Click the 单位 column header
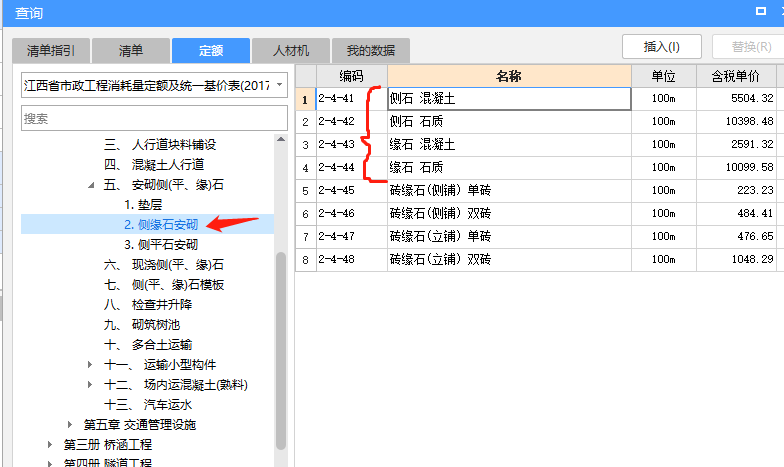This screenshot has width=784, height=467. click(x=664, y=76)
